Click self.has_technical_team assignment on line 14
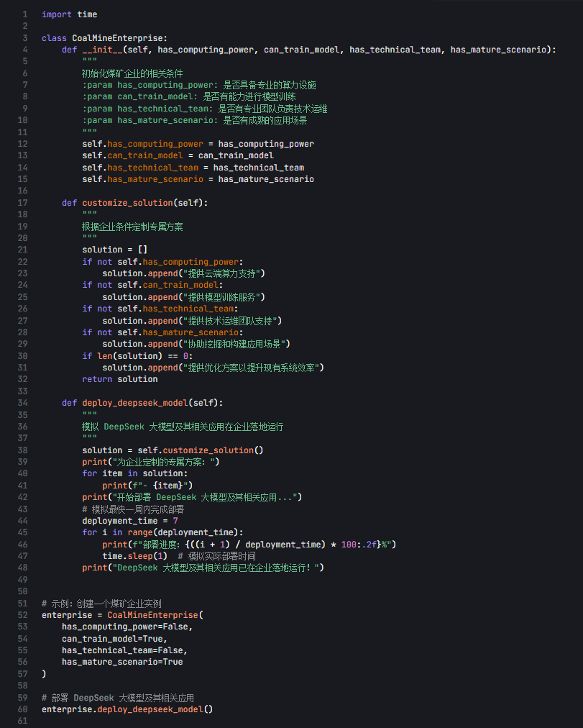 193,168
